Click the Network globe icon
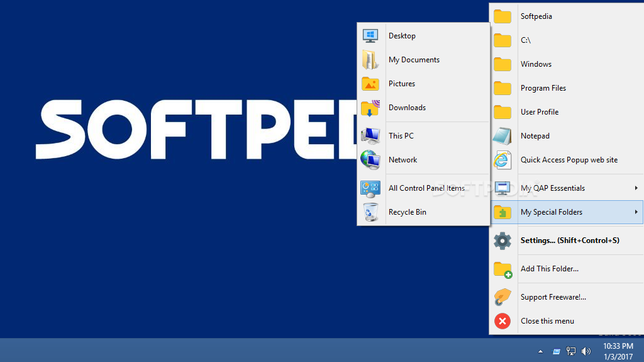This screenshot has height=362, width=644. tap(370, 160)
